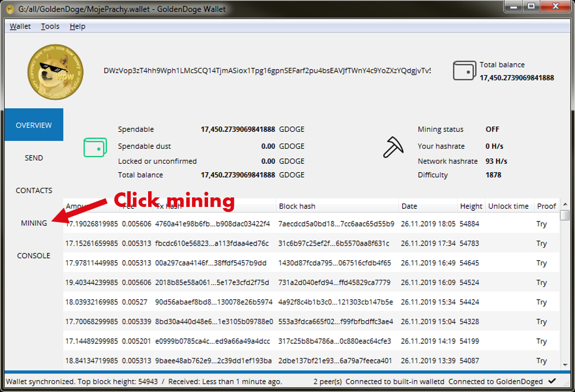Image resolution: width=575 pixels, height=392 pixels.
Task: Click Try for block height 54199
Action: pyautogui.click(x=541, y=341)
